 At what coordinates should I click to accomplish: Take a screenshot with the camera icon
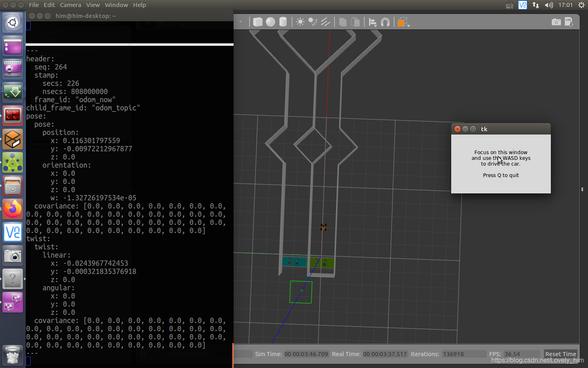pyautogui.click(x=556, y=22)
